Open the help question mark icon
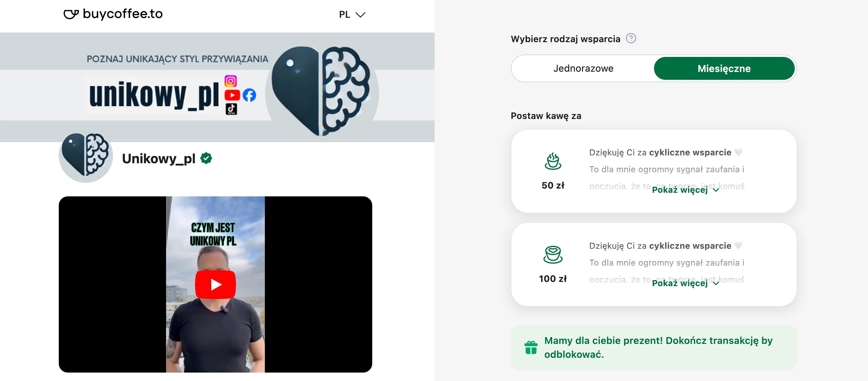 click(x=631, y=39)
